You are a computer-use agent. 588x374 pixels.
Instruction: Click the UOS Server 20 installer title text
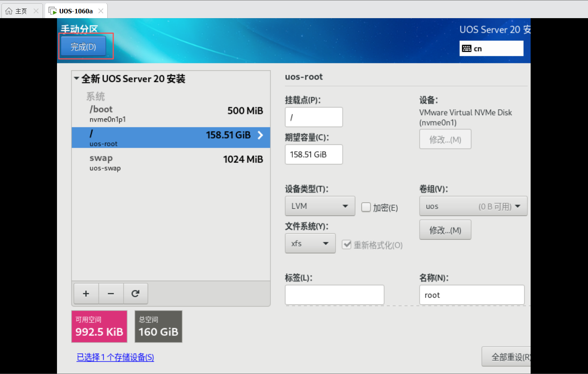tap(495, 29)
